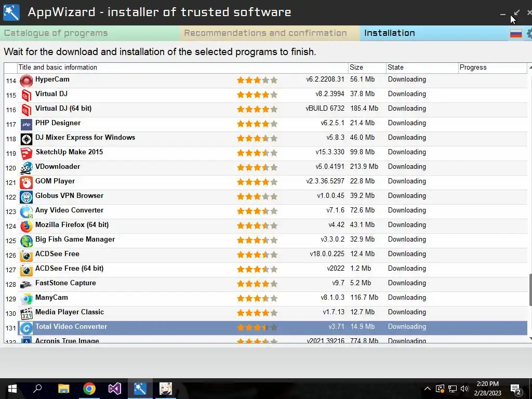Open Google Chrome from the taskbar
The image size is (532, 399).
point(89,389)
